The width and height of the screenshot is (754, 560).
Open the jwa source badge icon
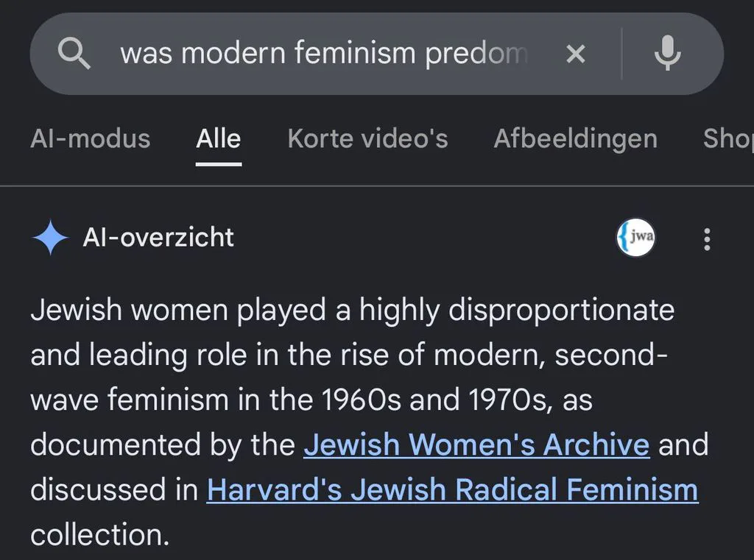click(635, 238)
